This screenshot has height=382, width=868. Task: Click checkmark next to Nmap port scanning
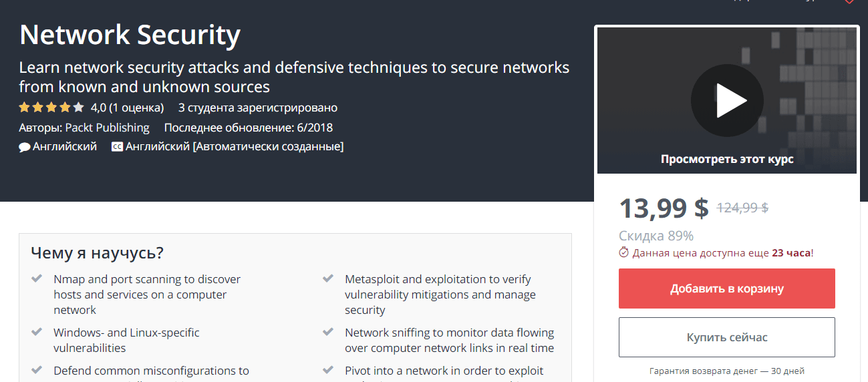click(x=37, y=278)
